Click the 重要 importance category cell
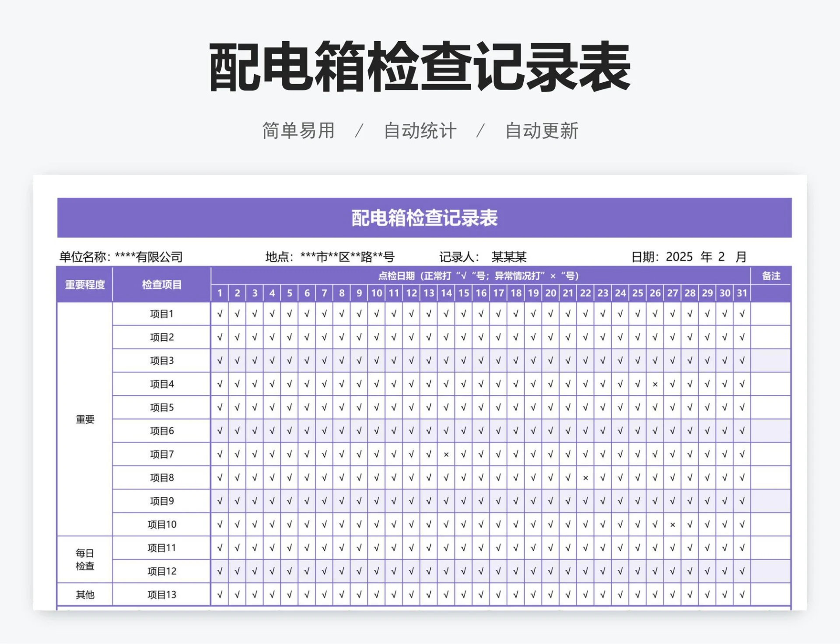Image resolution: width=840 pixels, height=644 pixels. (85, 419)
